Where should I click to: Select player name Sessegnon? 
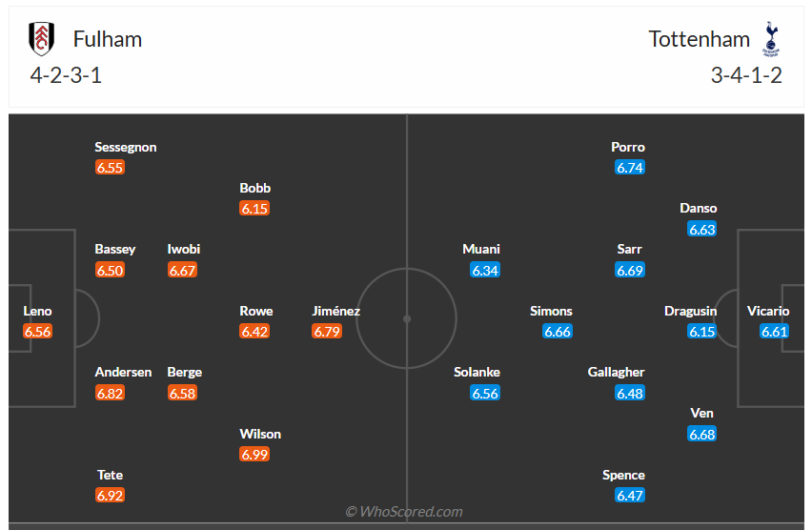tap(126, 147)
